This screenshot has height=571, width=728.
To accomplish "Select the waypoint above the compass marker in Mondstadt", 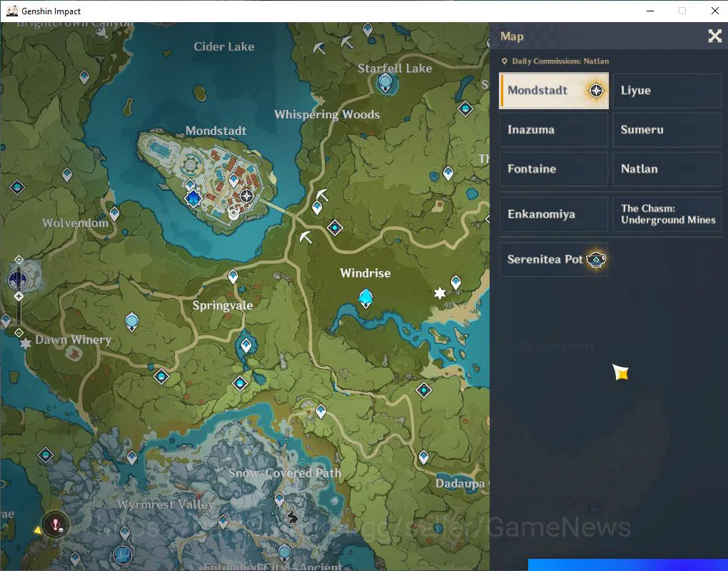I will (233, 180).
